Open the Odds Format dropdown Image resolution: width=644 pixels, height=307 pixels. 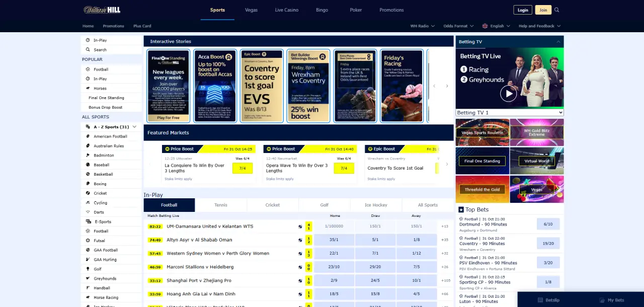[458, 26]
